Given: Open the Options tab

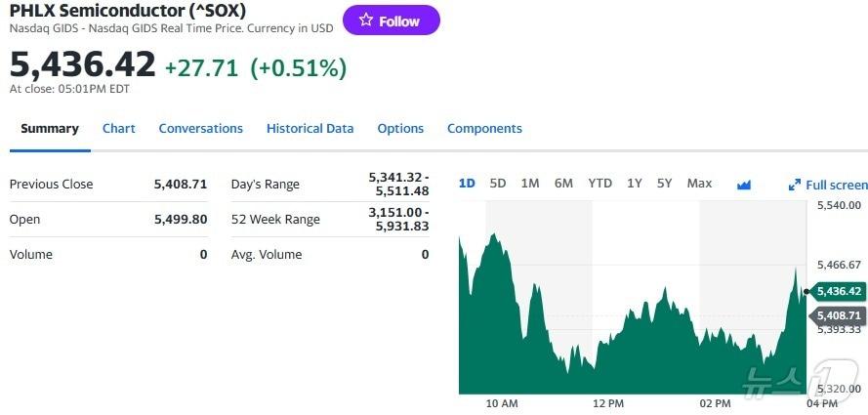Looking at the screenshot, I should (x=400, y=129).
